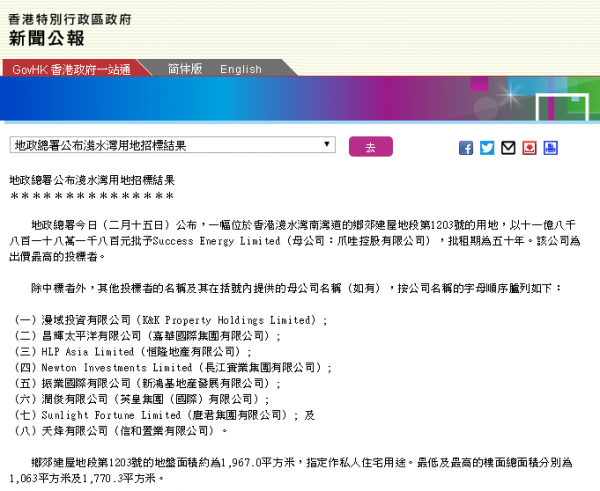Click 振業國際有限公司 in list item 五
Viewport: 600px width, 491px height.
coord(86,383)
